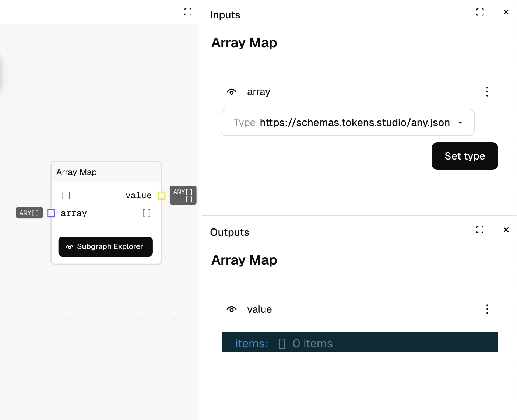This screenshot has height=420, width=517.
Task: Open more options for array input
Action: (x=487, y=92)
